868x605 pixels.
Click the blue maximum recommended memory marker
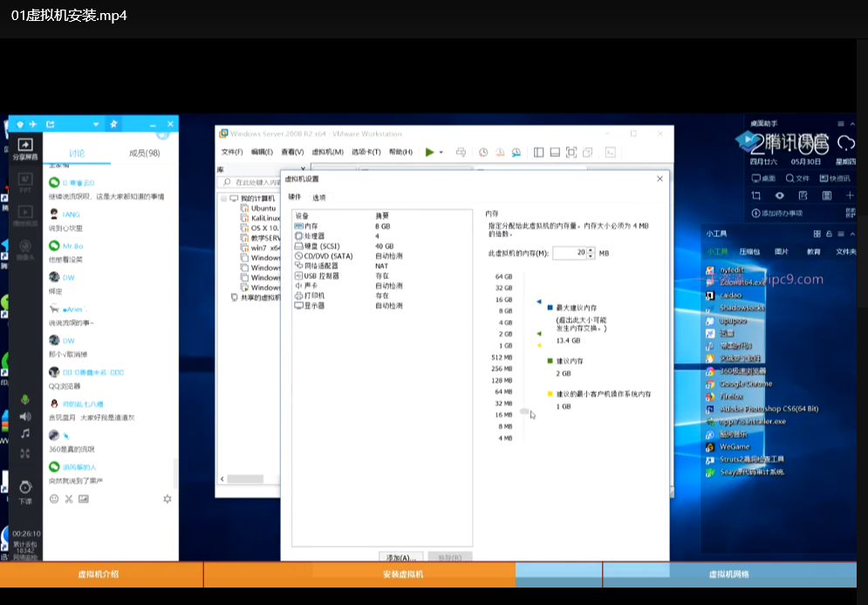point(538,302)
